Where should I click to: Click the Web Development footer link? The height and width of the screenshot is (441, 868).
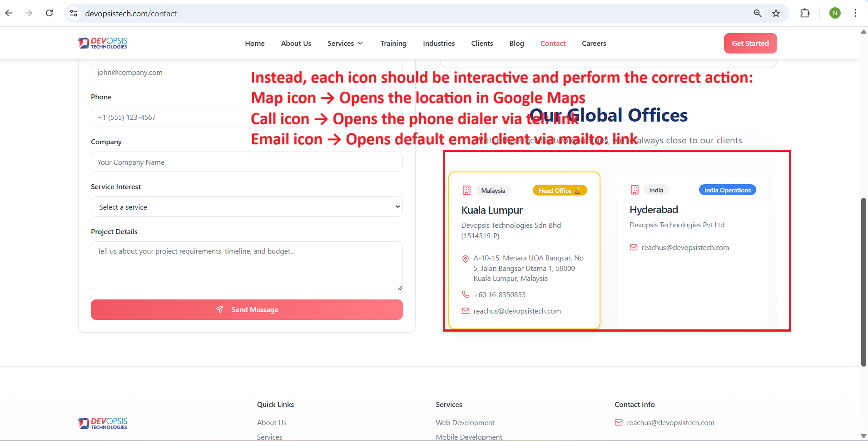click(x=465, y=422)
